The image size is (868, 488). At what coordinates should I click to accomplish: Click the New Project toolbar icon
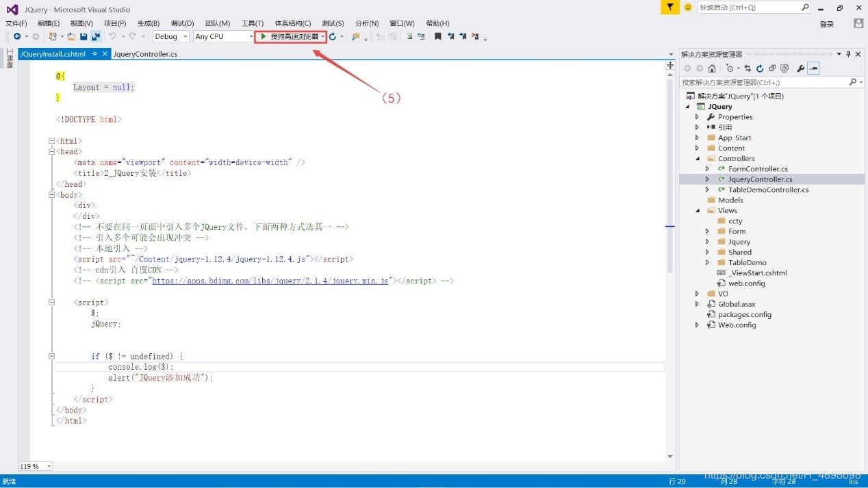pyautogui.click(x=53, y=36)
